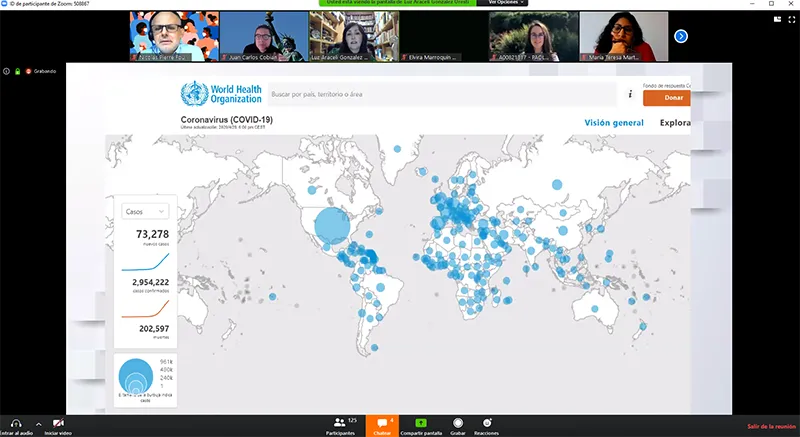
Task: Switch video layout view icon
Action: click(777, 19)
